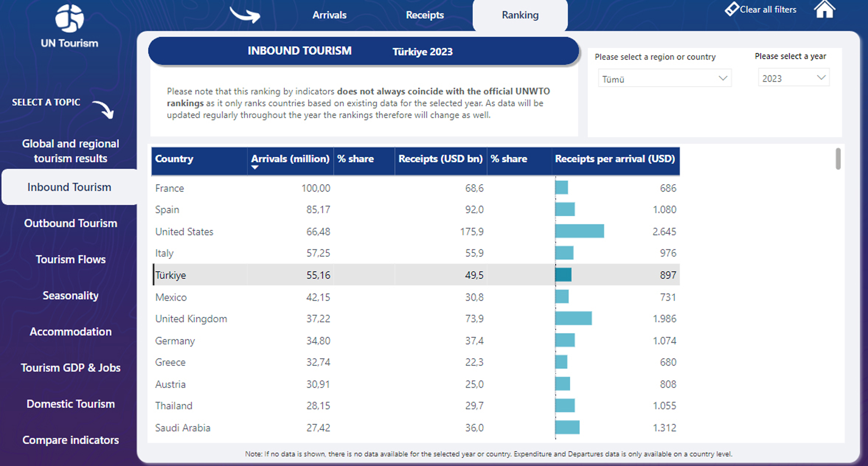Image resolution: width=868 pixels, height=466 pixels.
Task: Open the Domestic Tourism topic
Action: click(70, 404)
